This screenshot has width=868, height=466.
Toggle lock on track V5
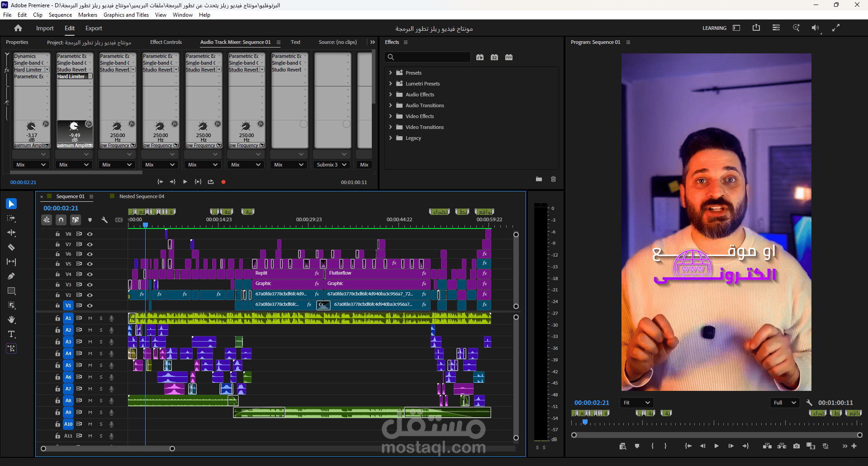coord(57,264)
